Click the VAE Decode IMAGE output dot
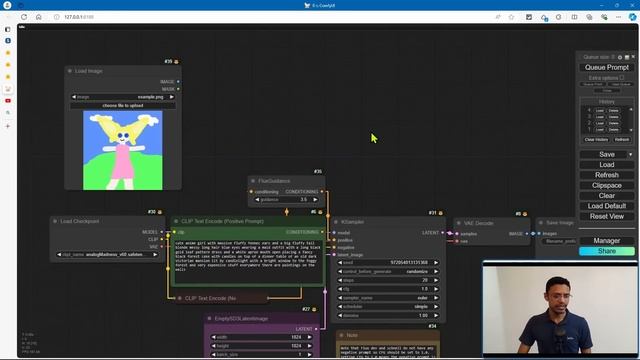Screen dimensions: 640x360 (x=527, y=233)
